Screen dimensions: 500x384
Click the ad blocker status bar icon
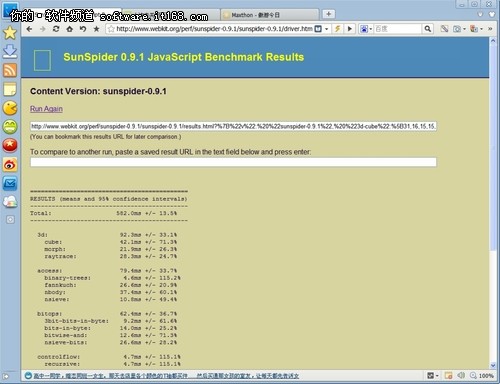(448, 376)
